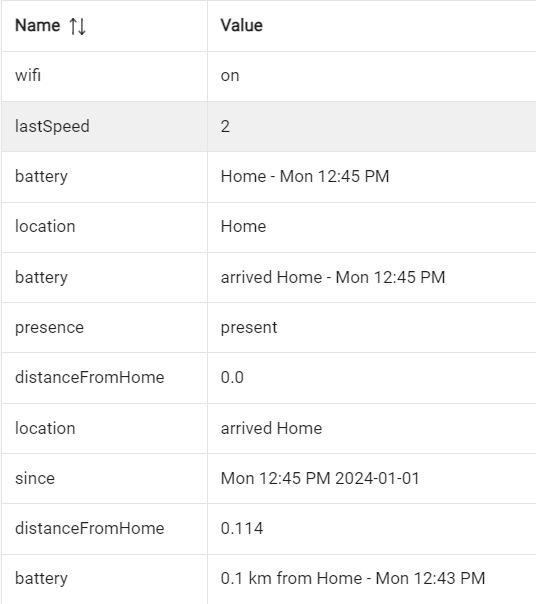Click the sort arrows icon beside Name
The image size is (536, 604).
pos(77,26)
